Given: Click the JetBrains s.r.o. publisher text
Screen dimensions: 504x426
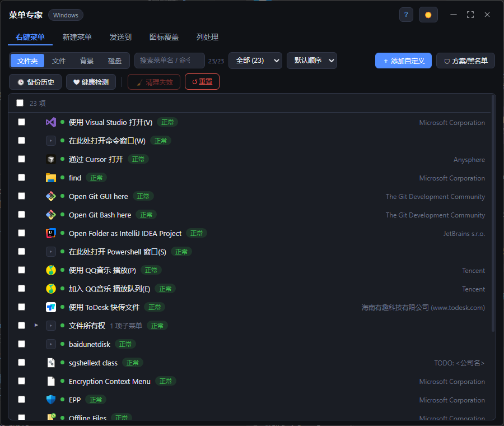Looking at the screenshot, I should [464, 234].
